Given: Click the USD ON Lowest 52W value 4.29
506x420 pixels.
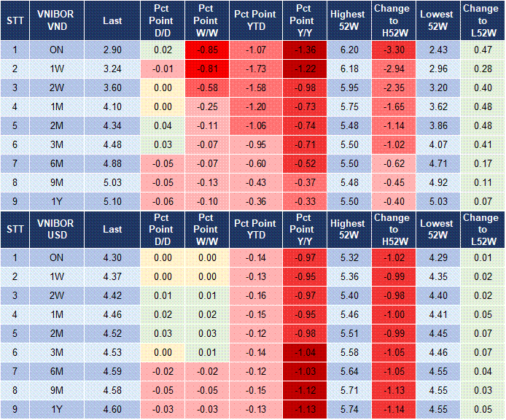Looking at the screenshot, I should pyautogui.click(x=437, y=256).
